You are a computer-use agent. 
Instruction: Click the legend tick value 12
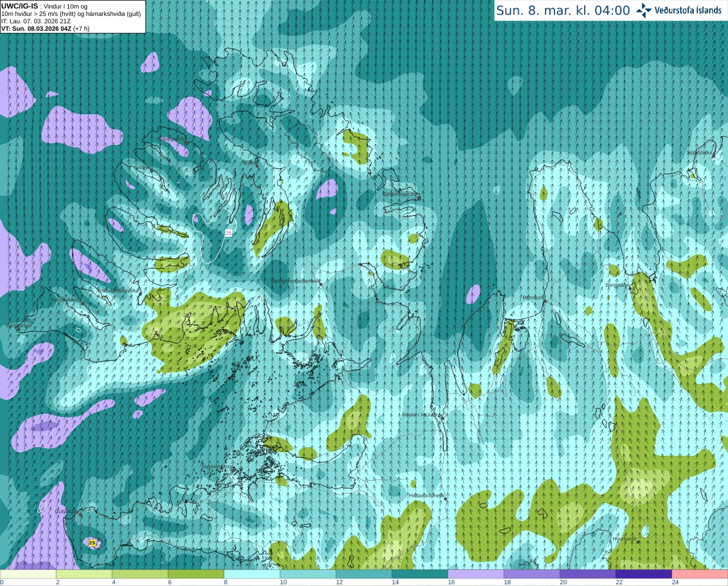pos(339,582)
